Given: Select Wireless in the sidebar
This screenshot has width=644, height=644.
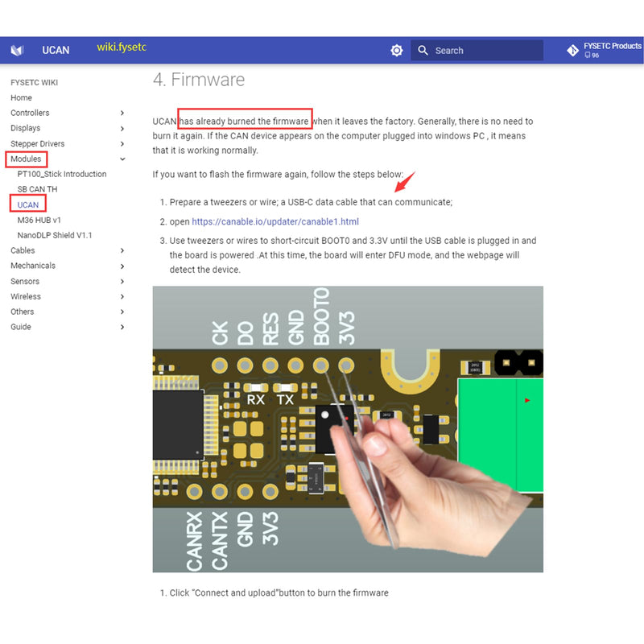Looking at the screenshot, I should (x=26, y=296).
